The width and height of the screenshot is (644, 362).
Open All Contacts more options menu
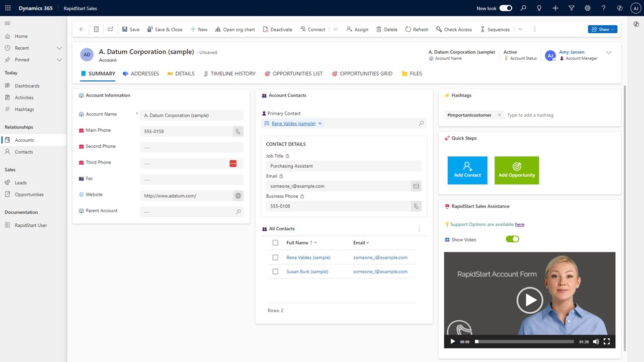(419, 229)
